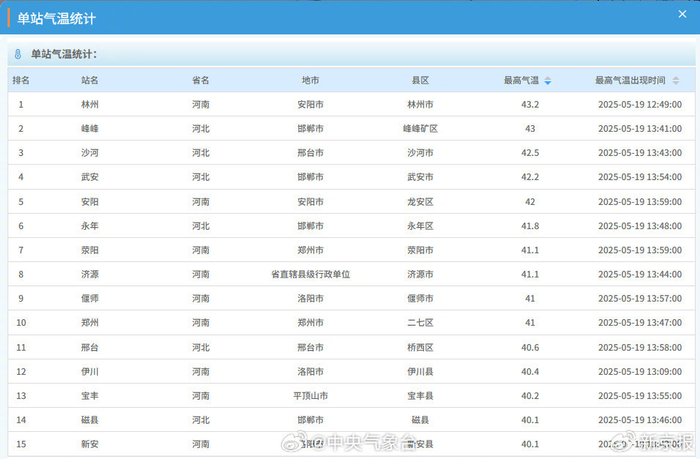Click station name 偃师
This screenshot has width=700, height=459.
coord(90,298)
